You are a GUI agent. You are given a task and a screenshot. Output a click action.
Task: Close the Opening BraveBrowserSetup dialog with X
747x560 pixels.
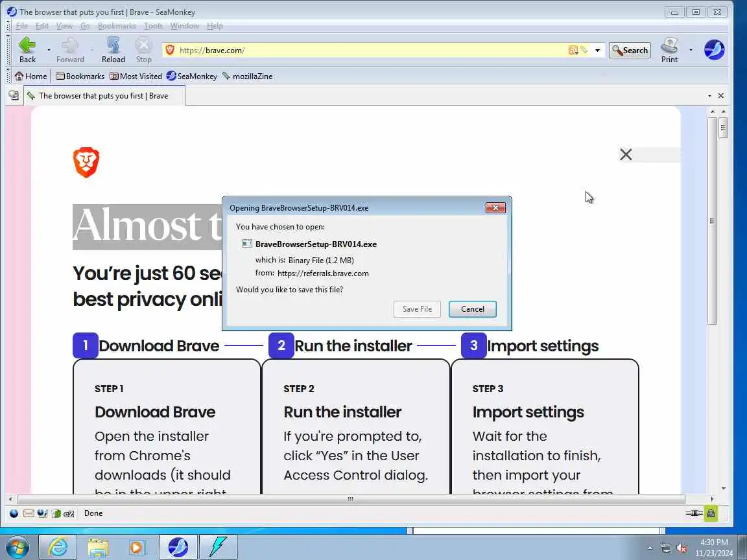tap(495, 207)
